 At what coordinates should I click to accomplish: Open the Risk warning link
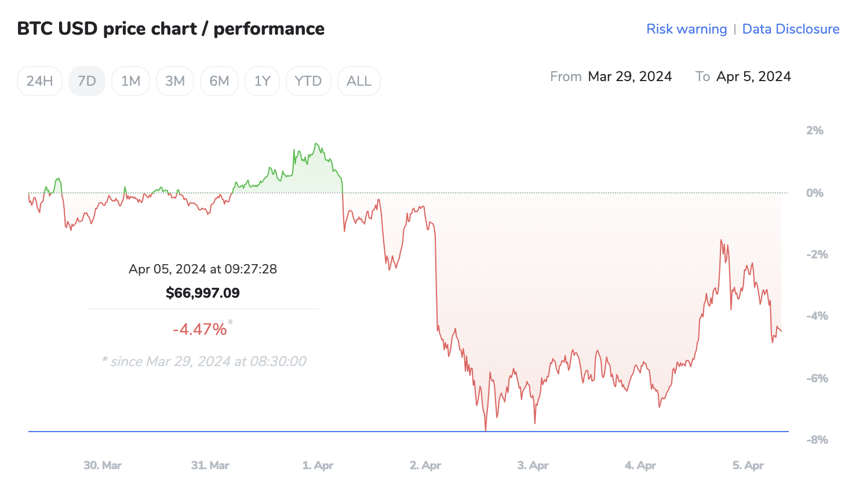(x=686, y=29)
